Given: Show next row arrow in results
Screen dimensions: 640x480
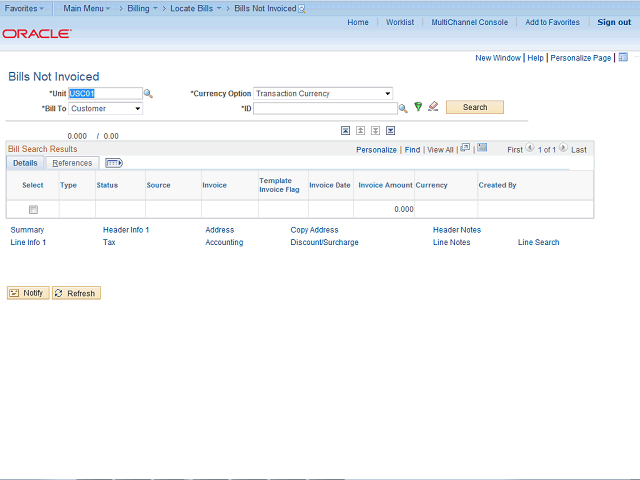Looking at the screenshot, I should point(563,147).
